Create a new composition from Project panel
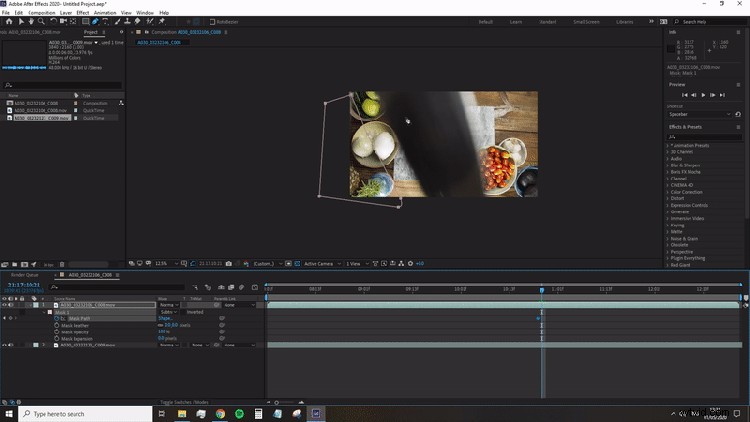 pyautogui.click(x=24, y=265)
